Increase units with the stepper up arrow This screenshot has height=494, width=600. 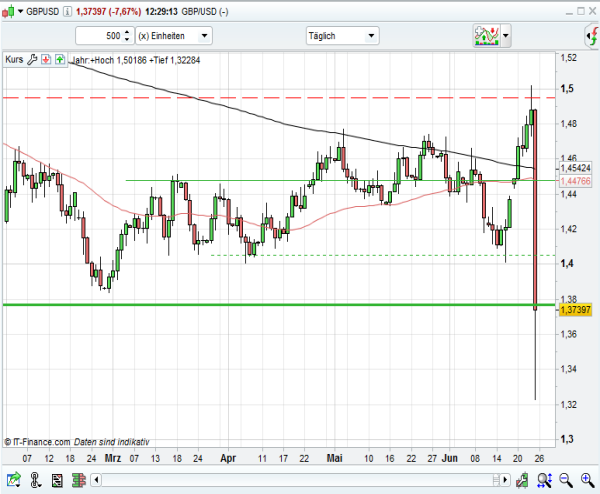[x=128, y=32]
